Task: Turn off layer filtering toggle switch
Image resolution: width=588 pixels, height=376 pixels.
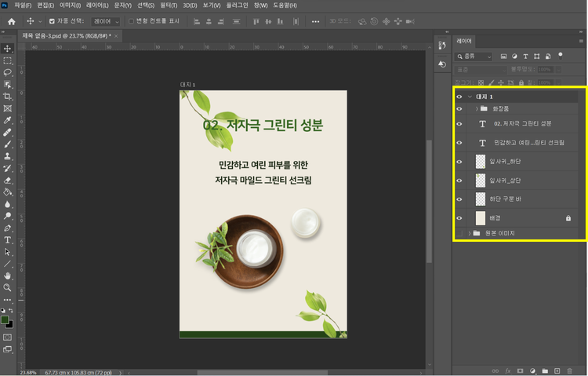Action: [x=561, y=56]
